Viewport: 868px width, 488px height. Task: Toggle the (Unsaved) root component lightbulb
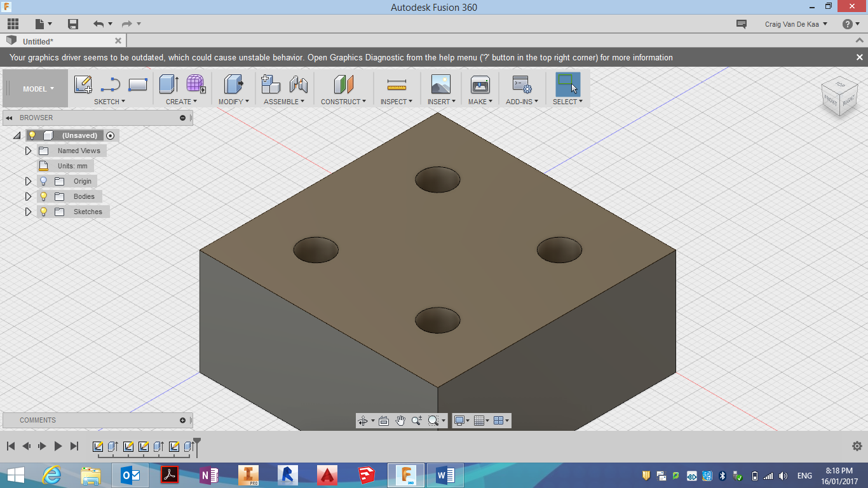[x=32, y=135]
